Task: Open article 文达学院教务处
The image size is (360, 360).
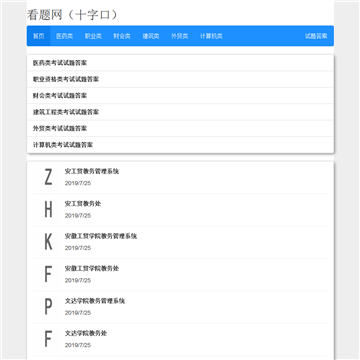Action: 86,333
